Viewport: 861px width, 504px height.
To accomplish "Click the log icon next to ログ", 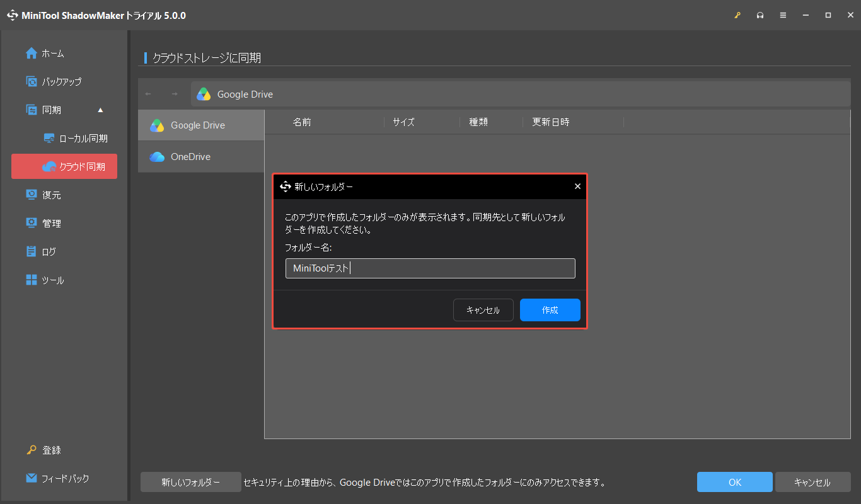I will [x=32, y=251].
